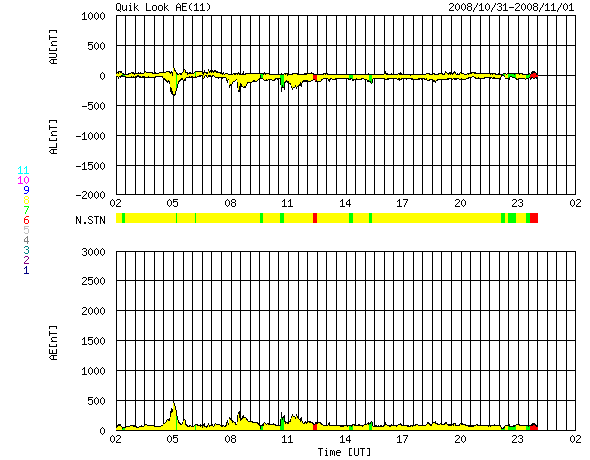Click the -1000 tick on AL axis
Screen dimensions: 590x460
click(x=91, y=136)
